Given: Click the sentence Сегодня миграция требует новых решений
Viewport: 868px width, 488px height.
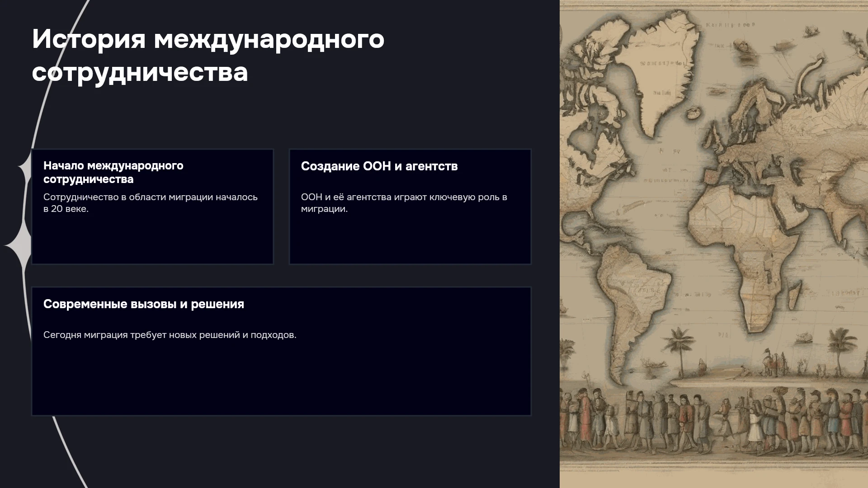Looking at the screenshot, I should (x=170, y=335).
